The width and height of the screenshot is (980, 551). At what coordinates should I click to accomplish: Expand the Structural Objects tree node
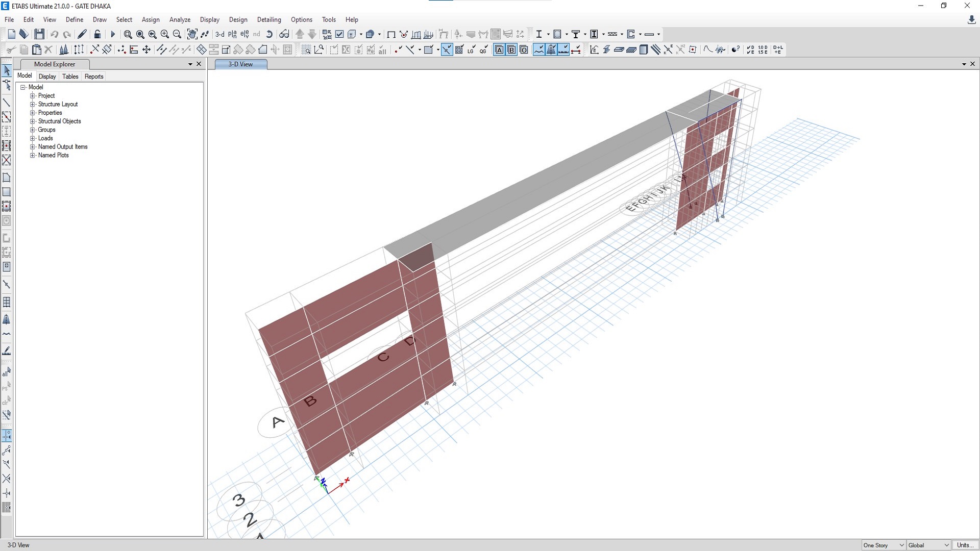point(33,121)
